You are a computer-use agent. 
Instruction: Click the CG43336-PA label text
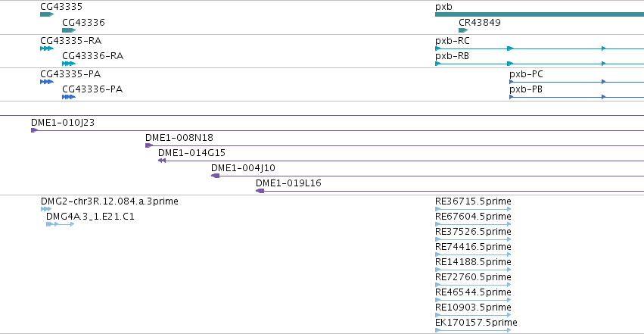tap(92, 89)
